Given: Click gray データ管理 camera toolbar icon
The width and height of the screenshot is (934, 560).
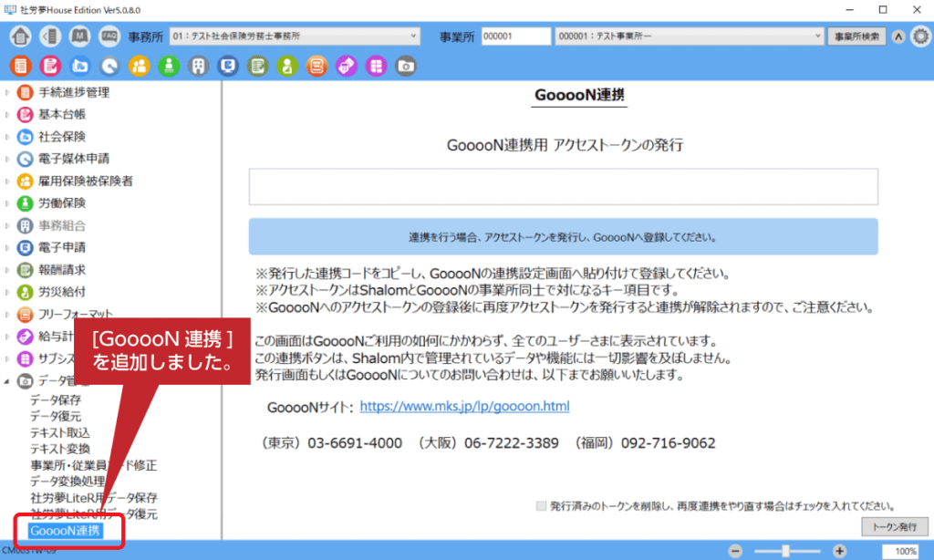Looking at the screenshot, I should 406,67.
